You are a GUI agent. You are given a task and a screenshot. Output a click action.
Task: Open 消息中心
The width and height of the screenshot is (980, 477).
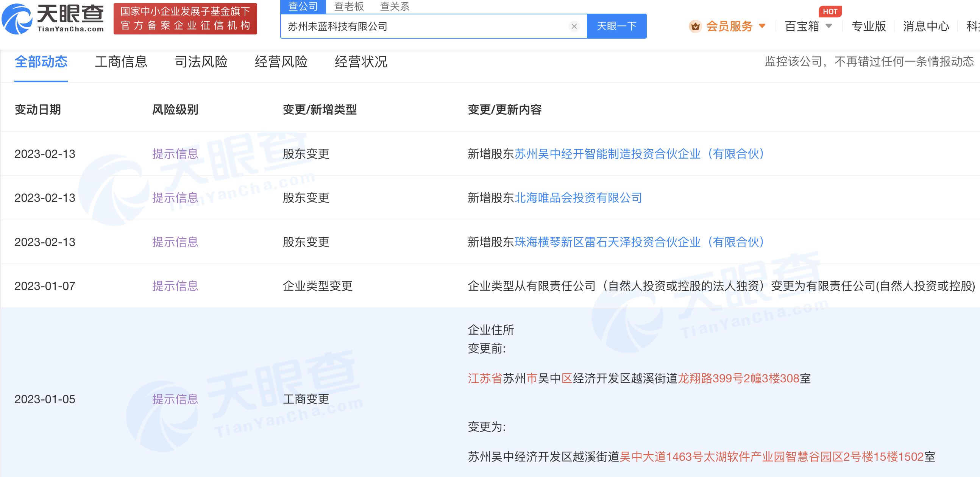tap(925, 26)
